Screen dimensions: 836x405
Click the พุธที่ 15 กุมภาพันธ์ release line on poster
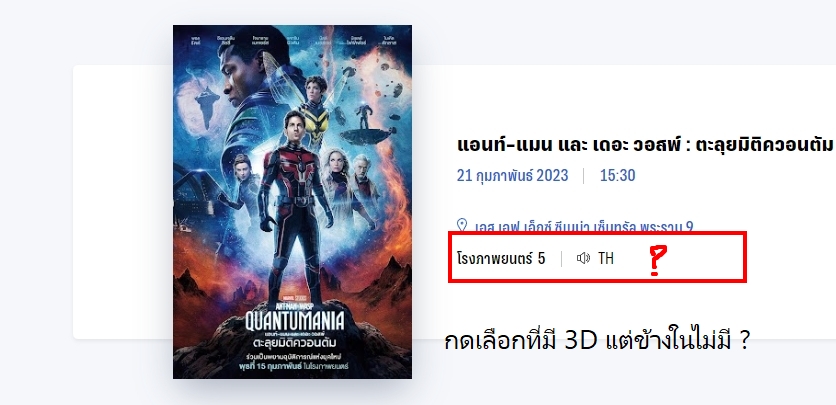click(294, 367)
